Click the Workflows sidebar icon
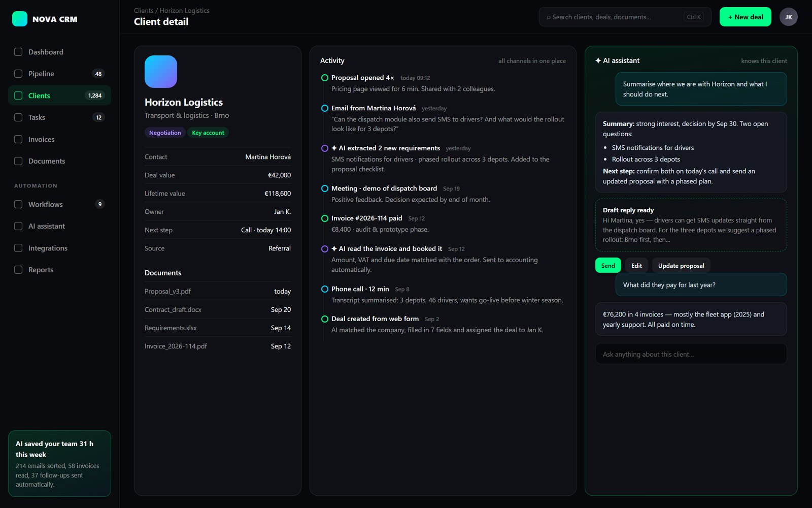Image resolution: width=812 pixels, height=508 pixels. tap(18, 204)
